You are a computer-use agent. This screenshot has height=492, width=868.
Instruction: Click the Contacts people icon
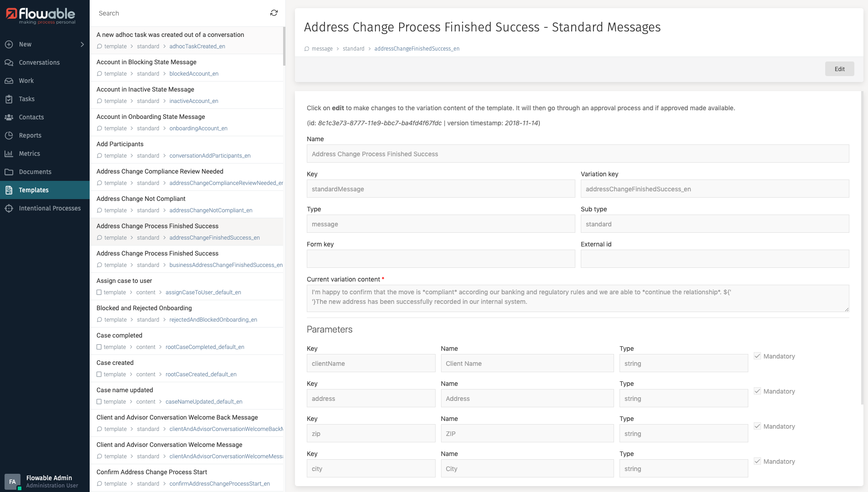click(x=9, y=117)
